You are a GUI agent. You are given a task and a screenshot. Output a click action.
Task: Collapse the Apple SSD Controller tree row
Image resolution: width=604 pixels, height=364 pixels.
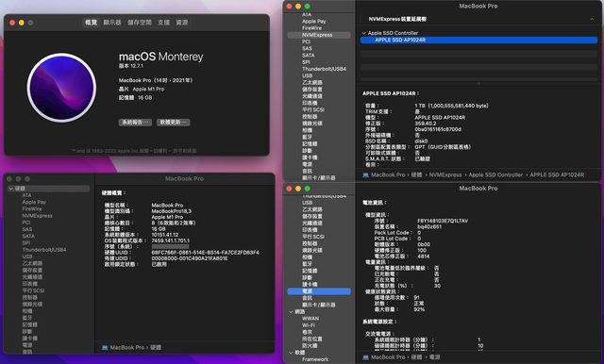coord(364,33)
